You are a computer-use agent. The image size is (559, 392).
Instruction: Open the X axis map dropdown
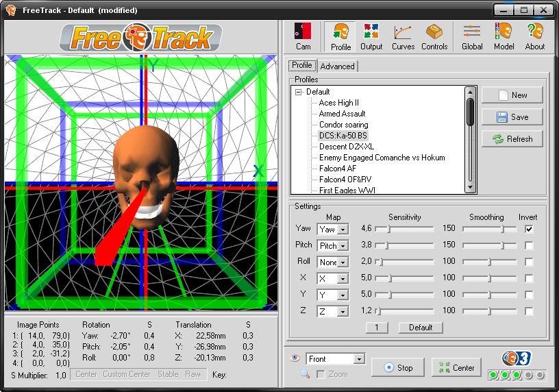[343, 278]
